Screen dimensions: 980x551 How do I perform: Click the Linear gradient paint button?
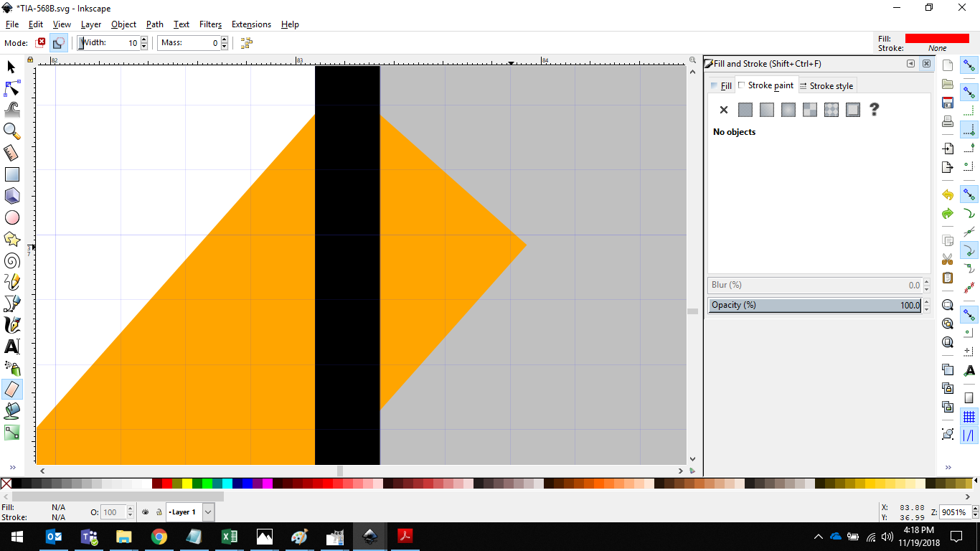(x=767, y=110)
